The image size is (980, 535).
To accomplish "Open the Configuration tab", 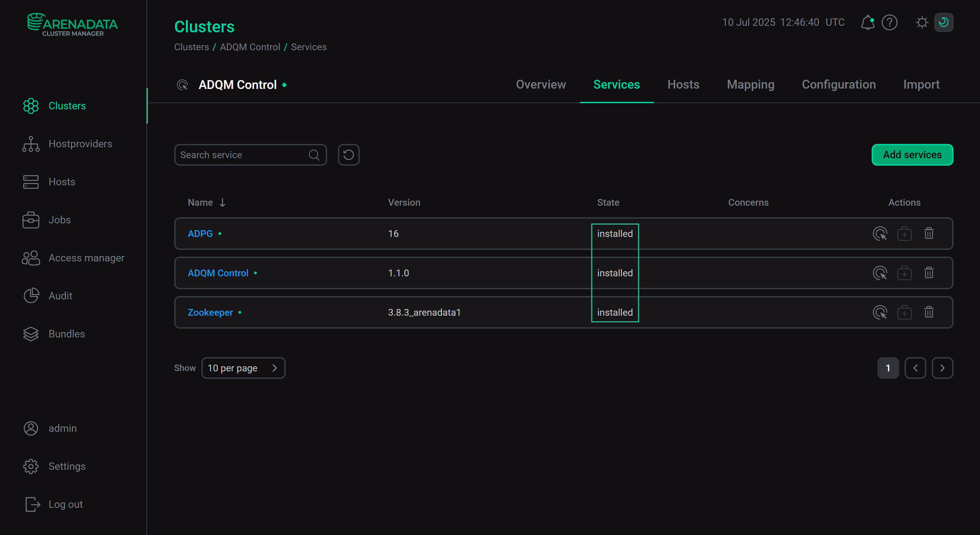I will point(838,85).
